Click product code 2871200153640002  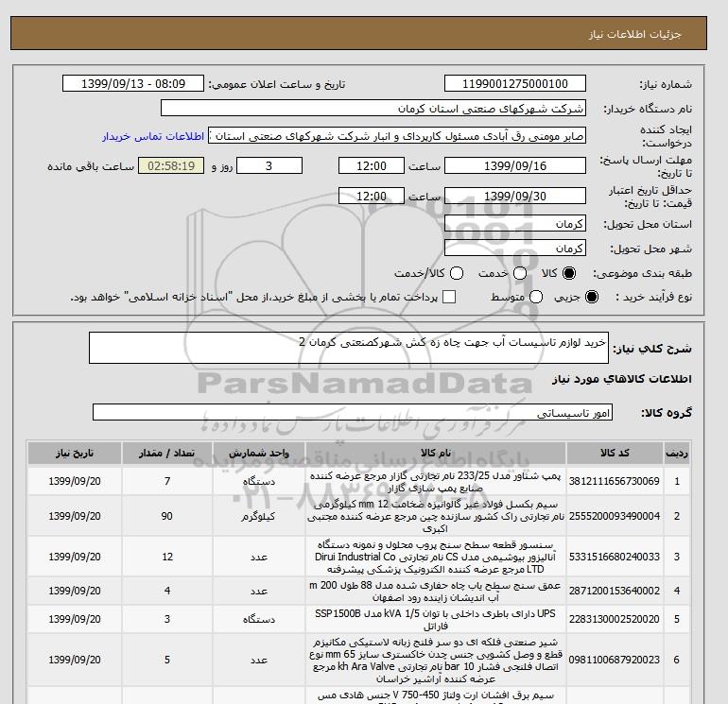click(615, 591)
